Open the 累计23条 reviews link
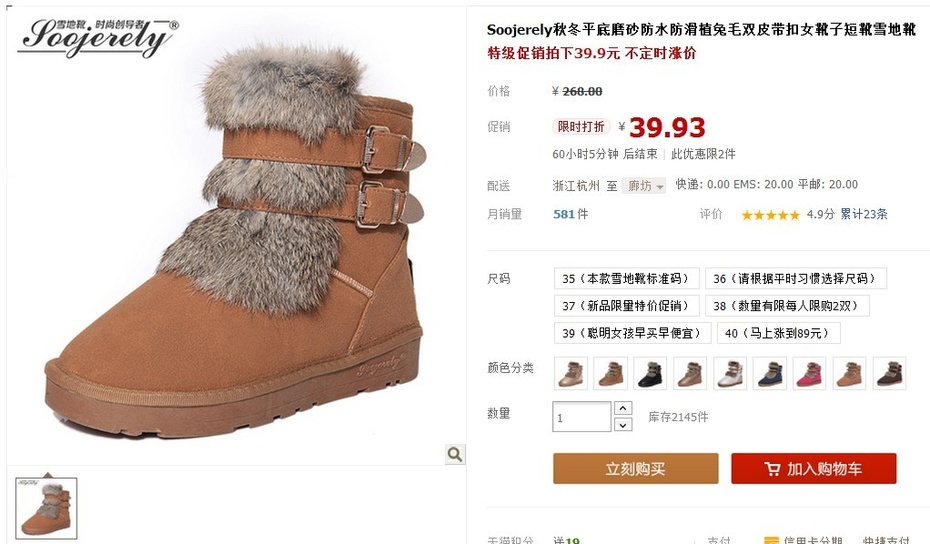This screenshot has height=544, width=930. coord(864,214)
